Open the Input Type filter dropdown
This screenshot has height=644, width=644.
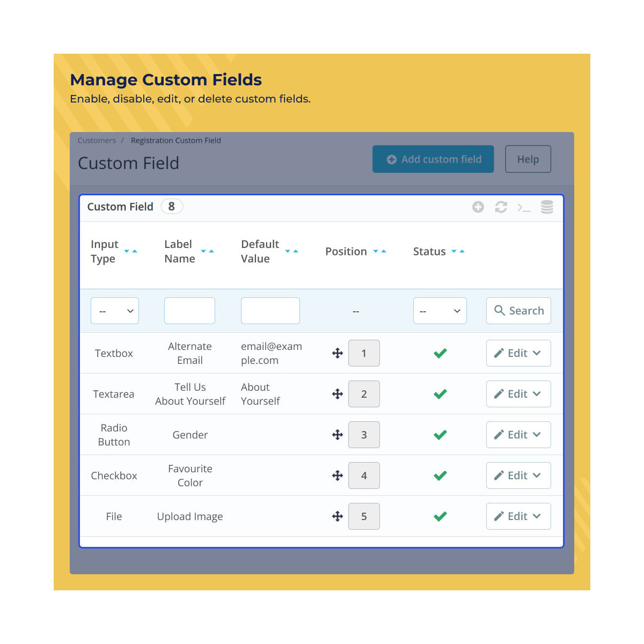pos(114,311)
